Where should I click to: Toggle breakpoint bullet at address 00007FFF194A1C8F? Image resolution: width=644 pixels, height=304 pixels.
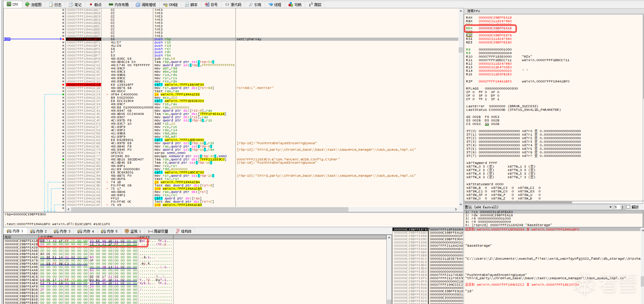pyautogui.click(x=63, y=172)
